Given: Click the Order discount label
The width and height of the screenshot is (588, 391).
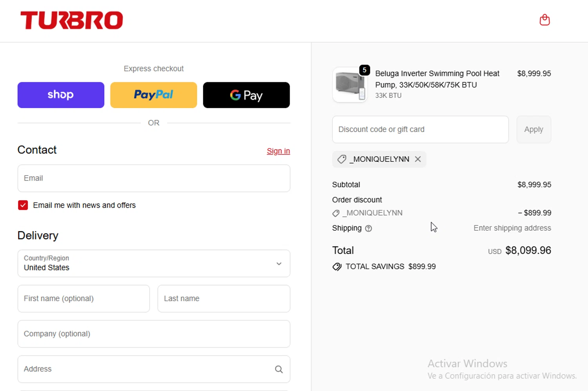Looking at the screenshot, I should pos(357,200).
